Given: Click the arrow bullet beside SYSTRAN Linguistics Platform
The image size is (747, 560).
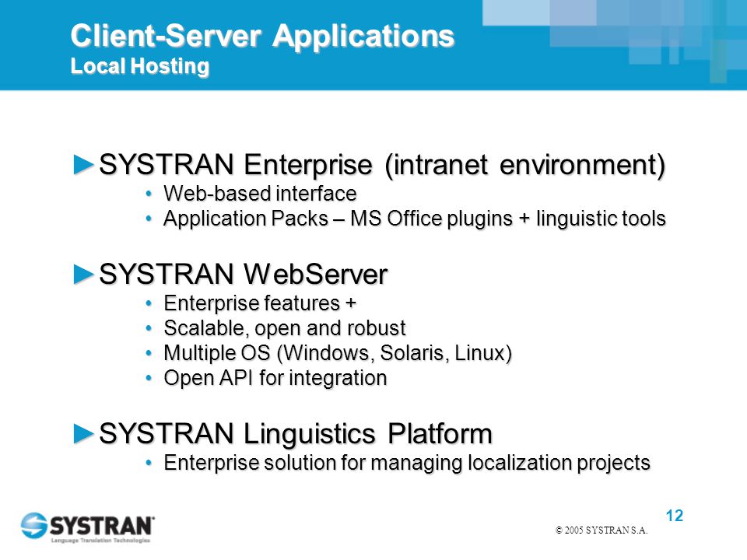Looking at the screenshot, I should (x=84, y=434).
